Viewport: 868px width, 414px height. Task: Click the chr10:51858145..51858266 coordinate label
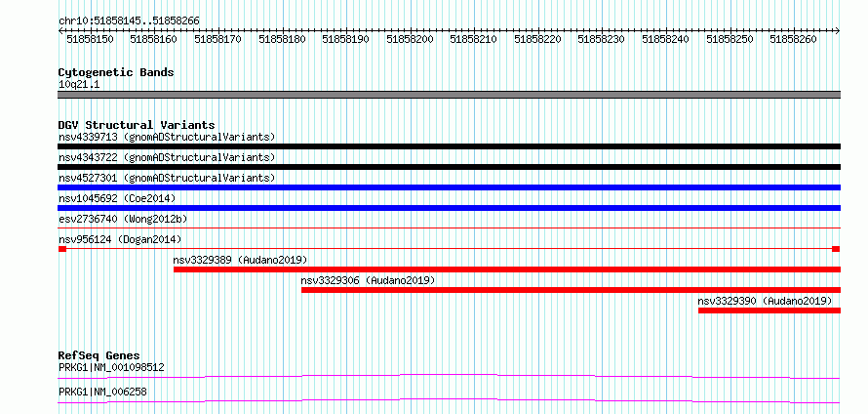click(129, 21)
